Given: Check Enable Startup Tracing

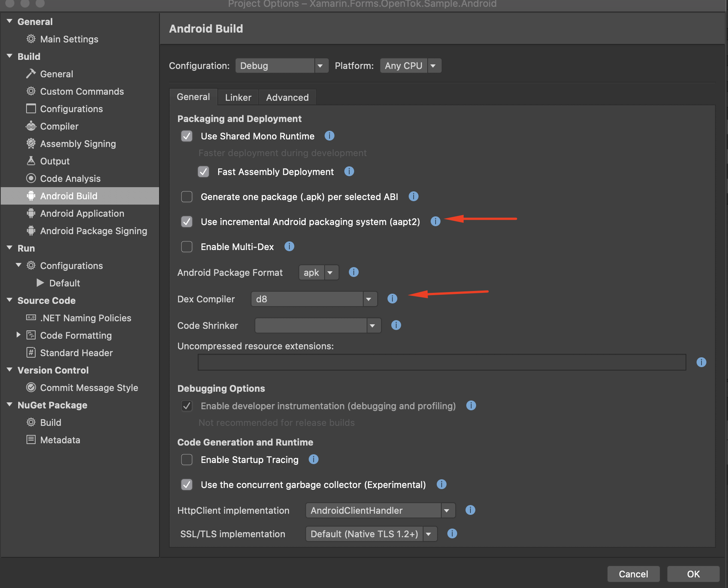Looking at the screenshot, I should pos(187,460).
